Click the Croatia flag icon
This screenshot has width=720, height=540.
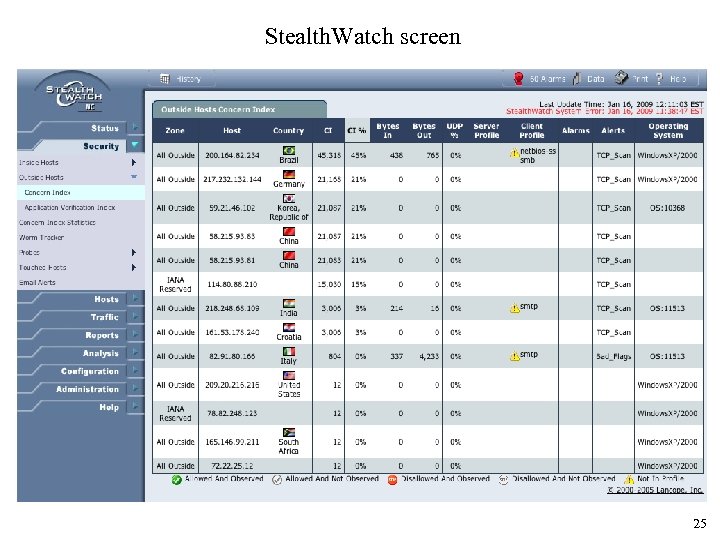pos(289,327)
